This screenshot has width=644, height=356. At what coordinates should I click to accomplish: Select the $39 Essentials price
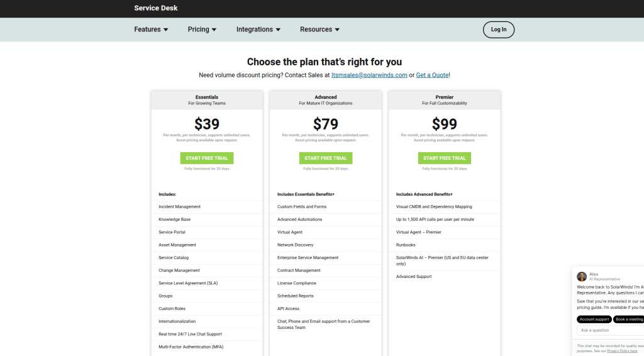click(x=206, y=124)
